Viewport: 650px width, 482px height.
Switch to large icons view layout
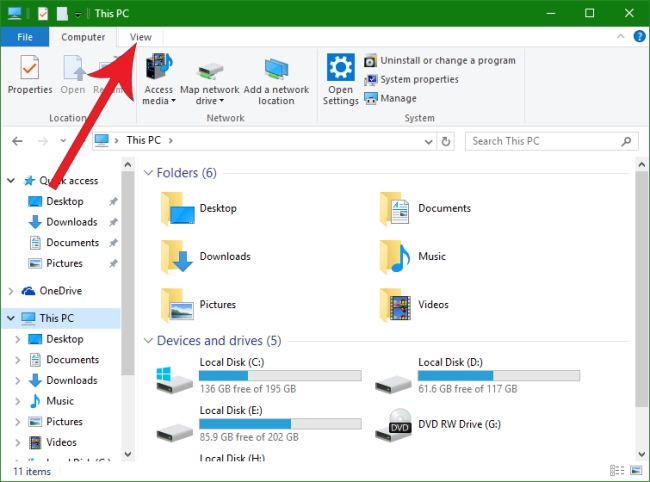pos(636,470)
